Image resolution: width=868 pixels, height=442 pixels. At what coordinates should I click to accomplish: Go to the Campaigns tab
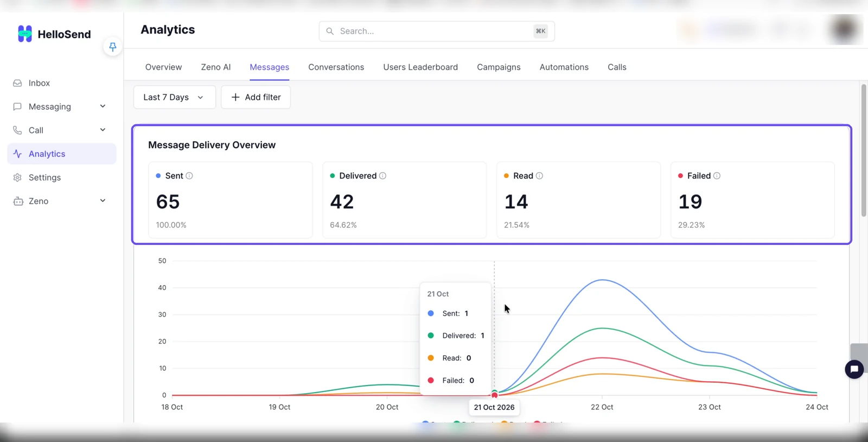click(x=499, y=67)
